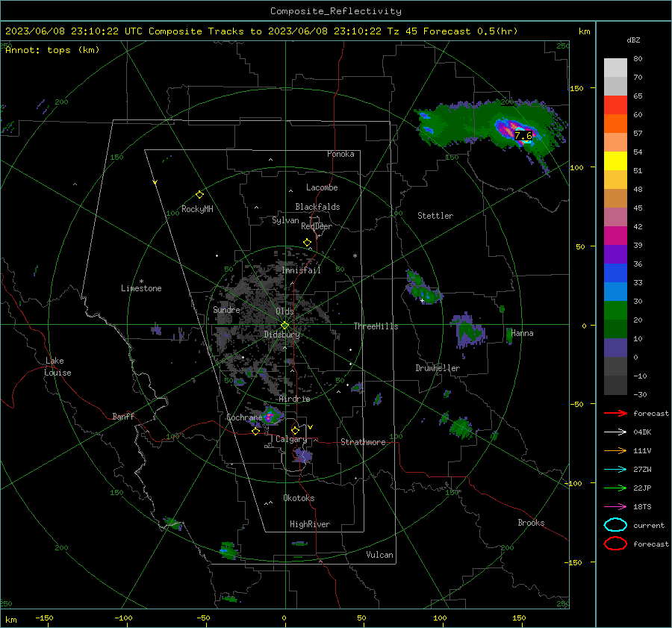
Task: Click the Calgary city label
Action: [x=291, y=439]
